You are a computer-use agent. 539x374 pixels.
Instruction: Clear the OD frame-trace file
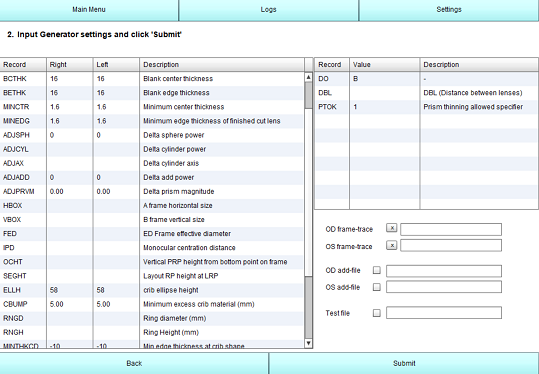coord(392,228)
